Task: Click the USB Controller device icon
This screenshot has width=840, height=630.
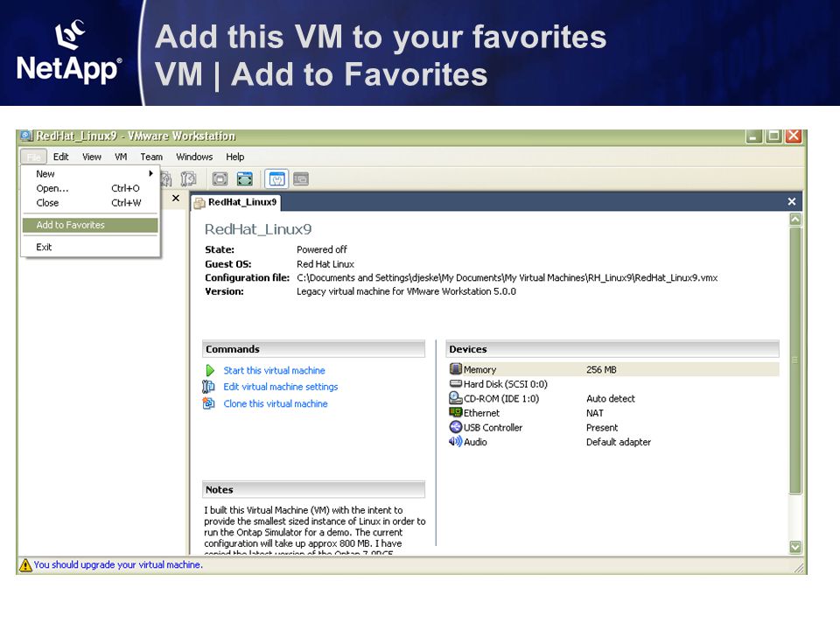Action: coord(456,427)
